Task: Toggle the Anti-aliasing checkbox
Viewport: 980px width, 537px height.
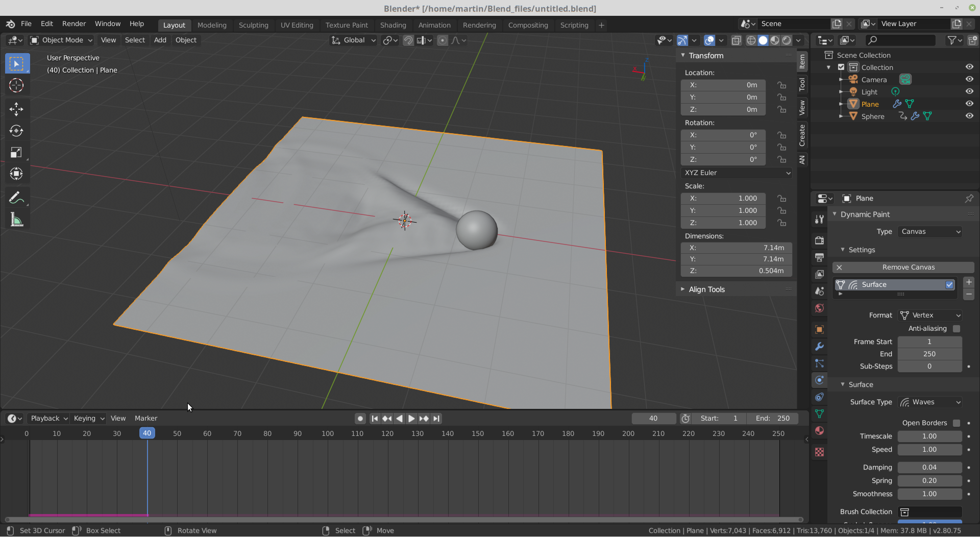Action: [x=958, y=329]
